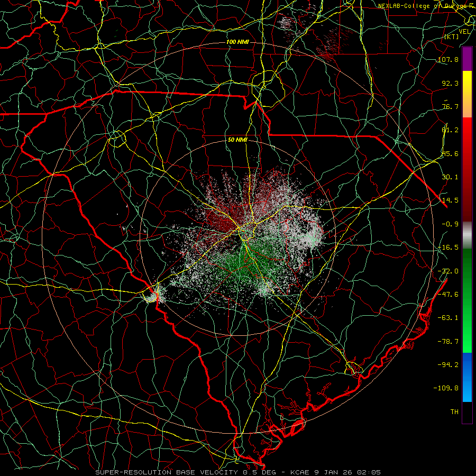
Task: Select the VEL legend title
Action: click(x=464, y=32)
